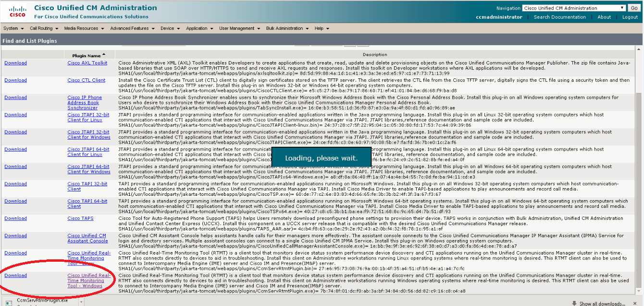Open the Cisco CTL Client link
This screenshot has height=306, width=644.
point(87,80)
